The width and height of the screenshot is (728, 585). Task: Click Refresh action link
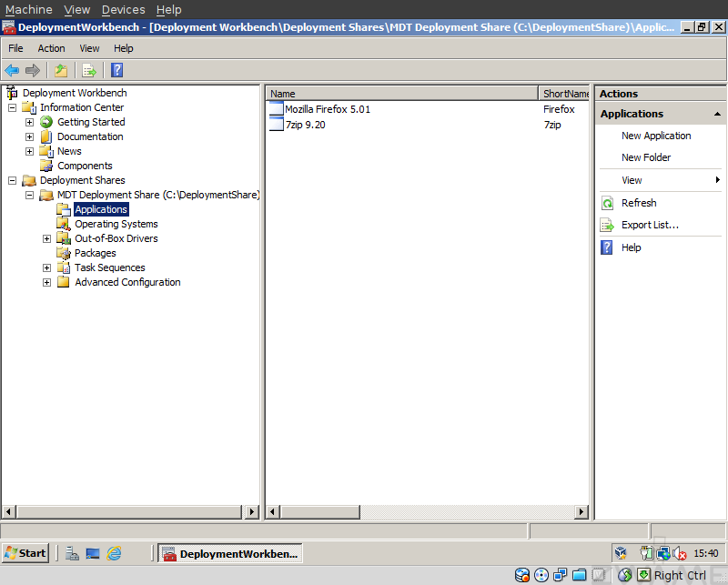click(639, 203)
